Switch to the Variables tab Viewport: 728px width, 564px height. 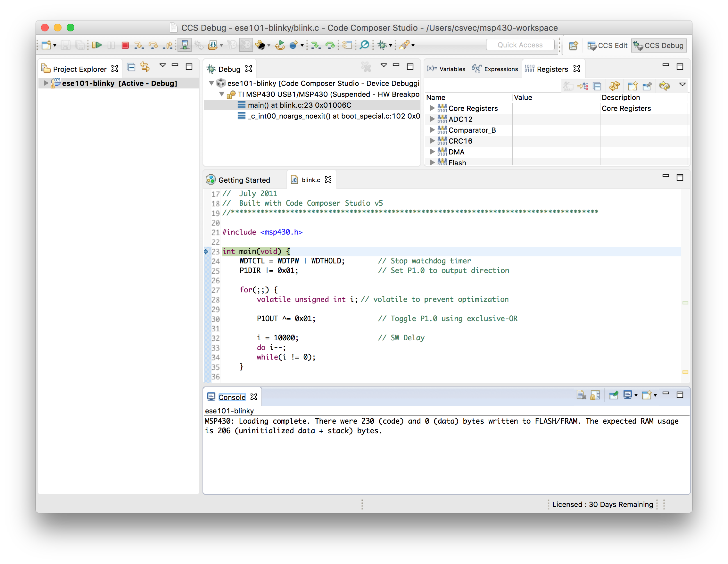tap(446, 69)
